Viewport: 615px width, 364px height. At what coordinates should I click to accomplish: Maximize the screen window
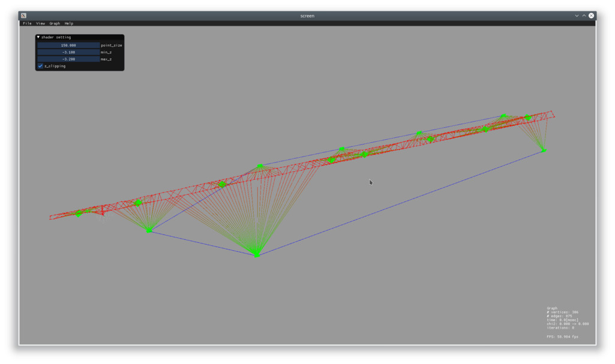tap(584, 16)
